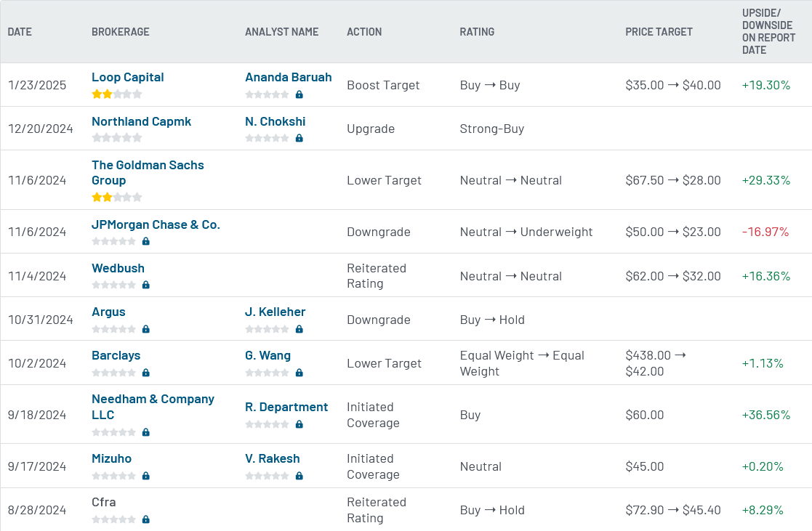Open the Argus brokerage link
Viewport: 812px width, 531px height.
[108, 312]
